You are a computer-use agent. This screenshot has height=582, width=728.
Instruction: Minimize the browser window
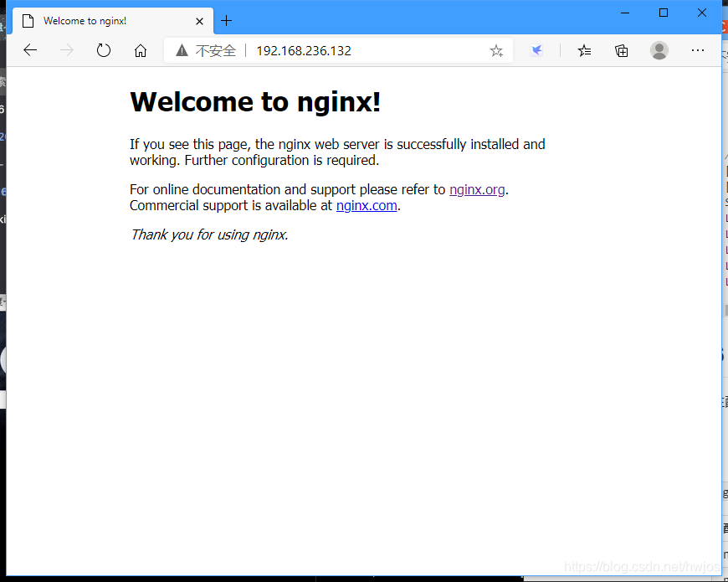tap(625, 13)
